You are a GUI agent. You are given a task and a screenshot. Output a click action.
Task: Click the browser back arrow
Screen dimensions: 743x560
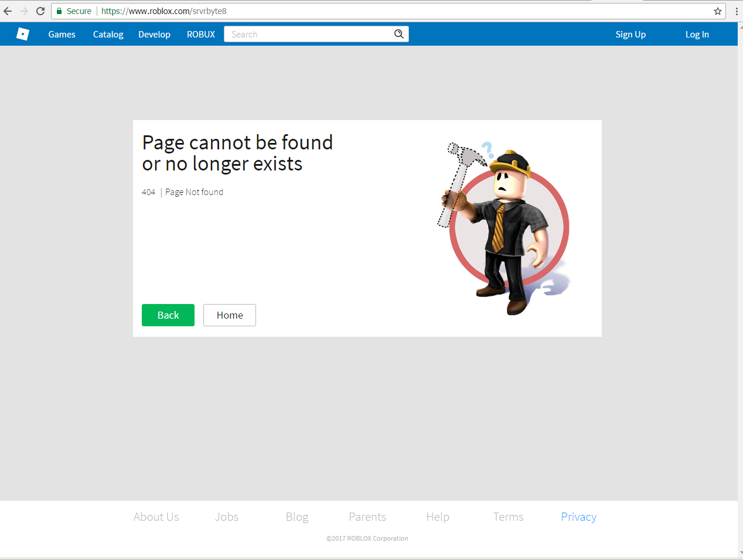click(x=8, y=11)
